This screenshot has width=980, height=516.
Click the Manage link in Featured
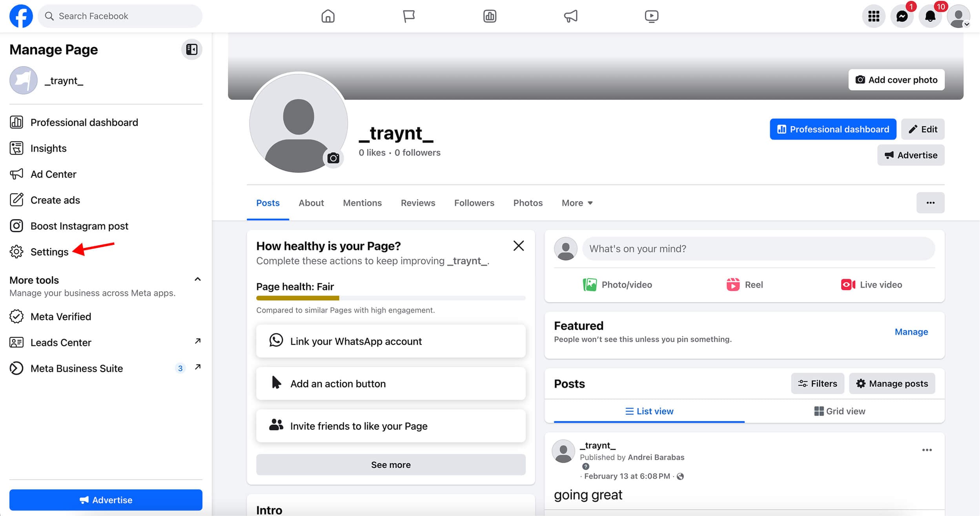[x=911, y=332]
